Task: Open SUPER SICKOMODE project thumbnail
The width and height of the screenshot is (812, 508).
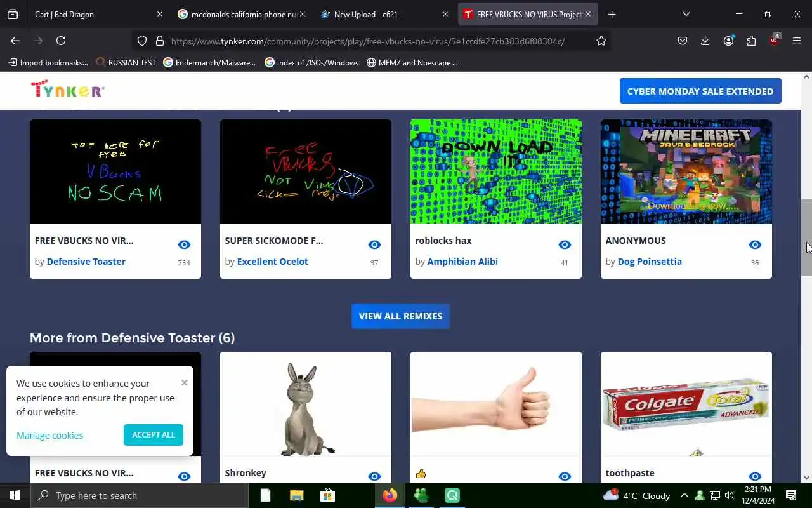Action: coord(306,171)
